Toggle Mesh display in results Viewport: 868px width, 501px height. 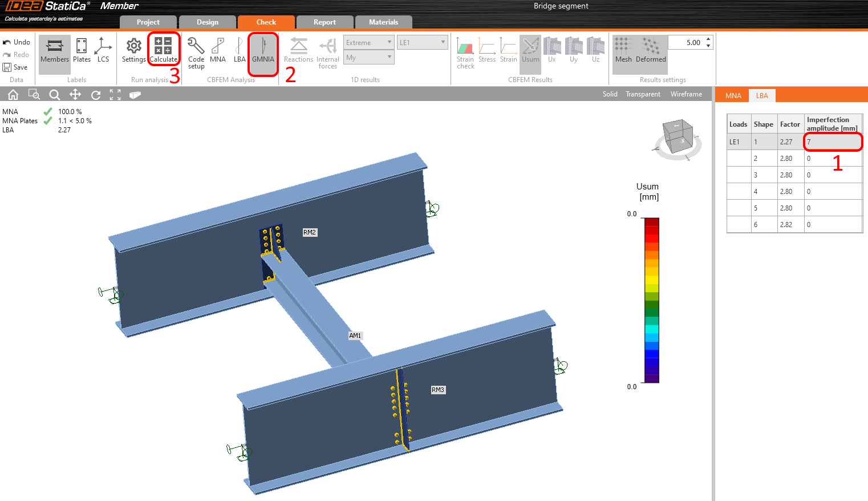coord(623,50)
